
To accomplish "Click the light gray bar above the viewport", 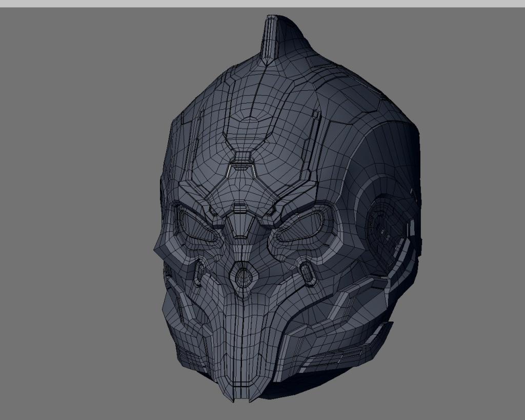I will point(262,4).
